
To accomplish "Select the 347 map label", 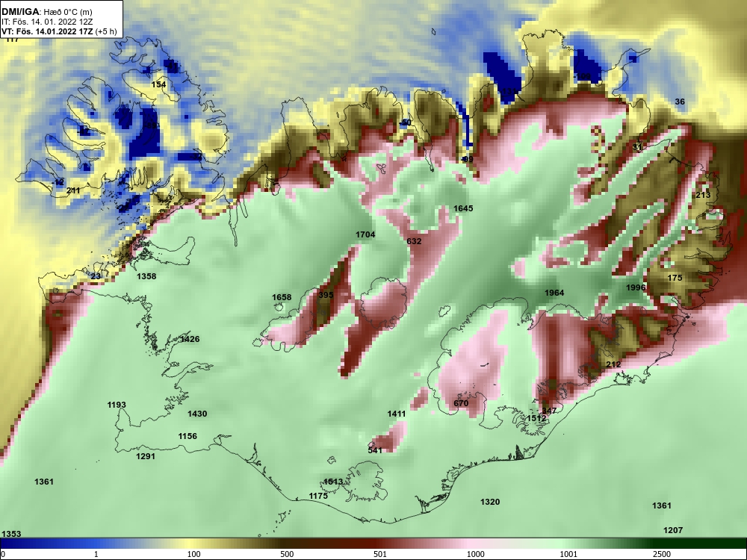I will [549, 411].
